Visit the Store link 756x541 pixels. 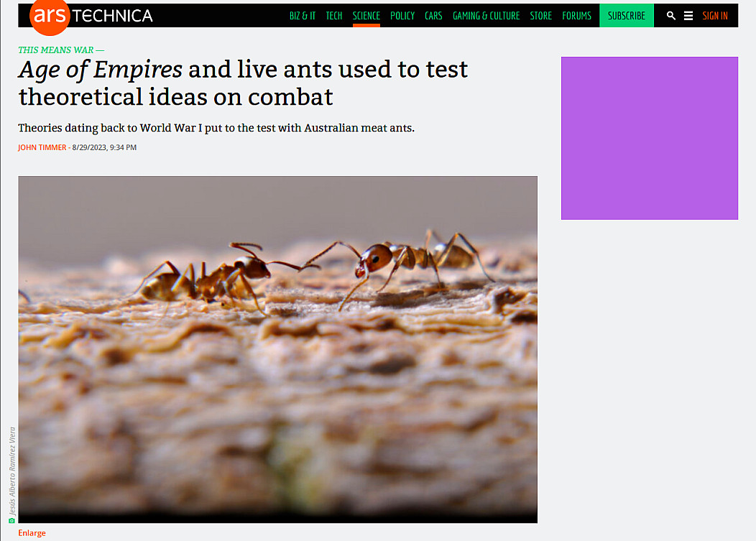[x=540, y=16]
